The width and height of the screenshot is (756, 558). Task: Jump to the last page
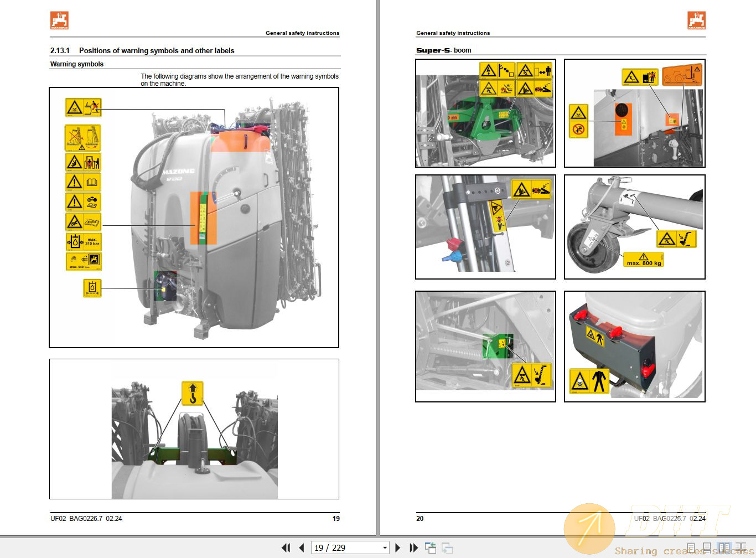tap(413, 547)
